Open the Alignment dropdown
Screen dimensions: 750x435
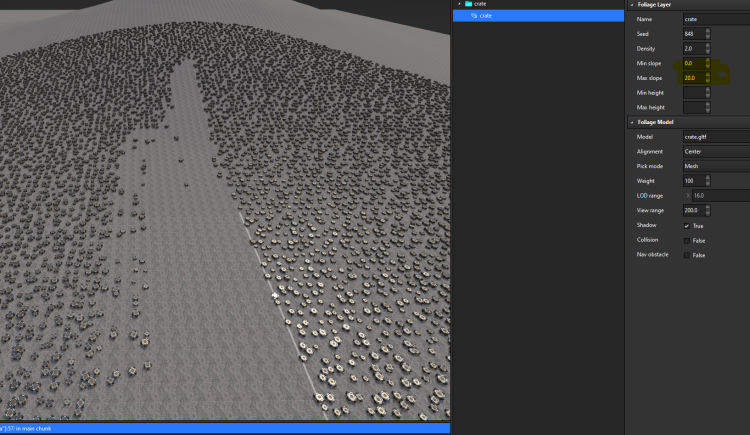tap(714, 151)
